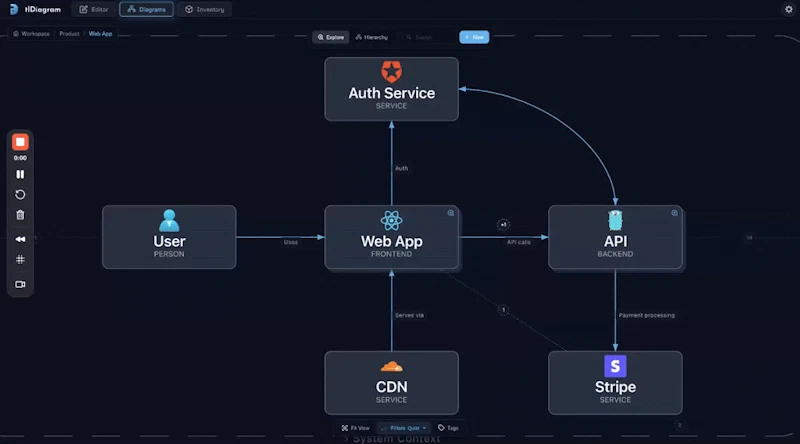This screenshot has width=800, height=444.
Task: Click the React atom icon on Web App
Action: click(x=391, y=220)
